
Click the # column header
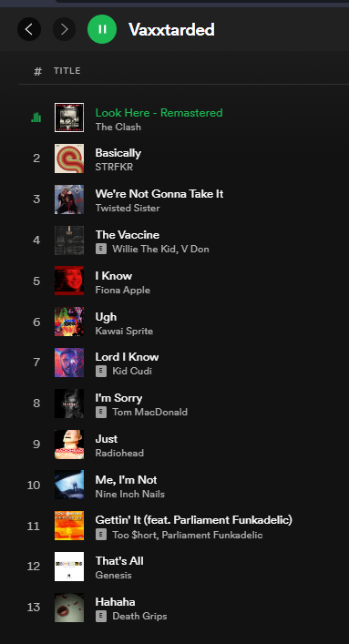[37, 71]
